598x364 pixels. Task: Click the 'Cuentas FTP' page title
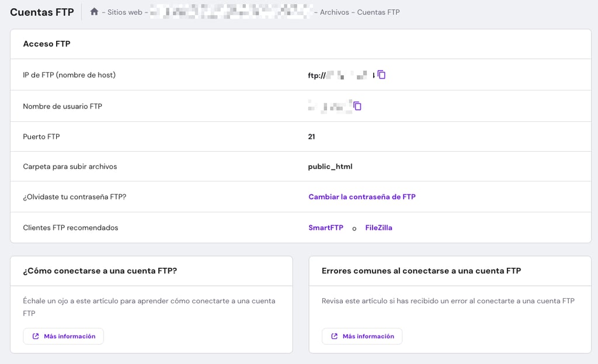point(42,12)
